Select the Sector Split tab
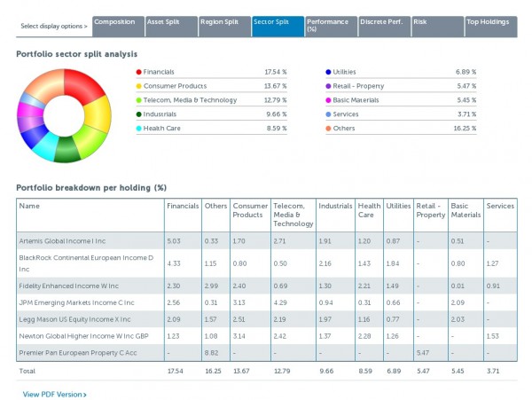The width and height of the screenshot is (532, 400). click(x=278, y=26)
